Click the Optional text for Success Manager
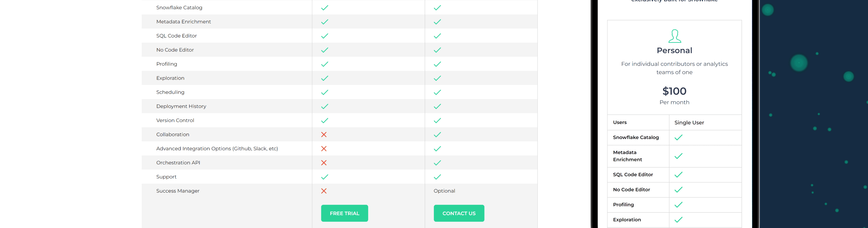The width and height of the screenshot is (868, 228). click(444, 191)
